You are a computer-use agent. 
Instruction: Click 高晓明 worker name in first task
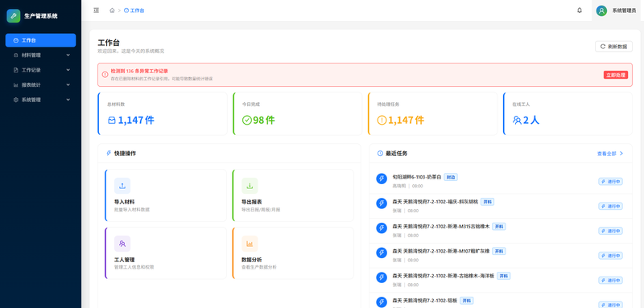(x=398, y=186)
